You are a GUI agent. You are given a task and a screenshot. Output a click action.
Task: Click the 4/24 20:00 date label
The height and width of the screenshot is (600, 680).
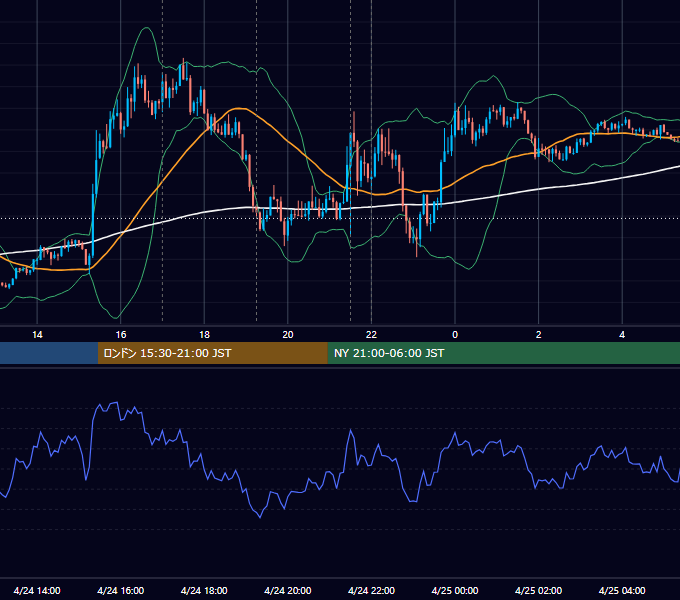(288, 590)
